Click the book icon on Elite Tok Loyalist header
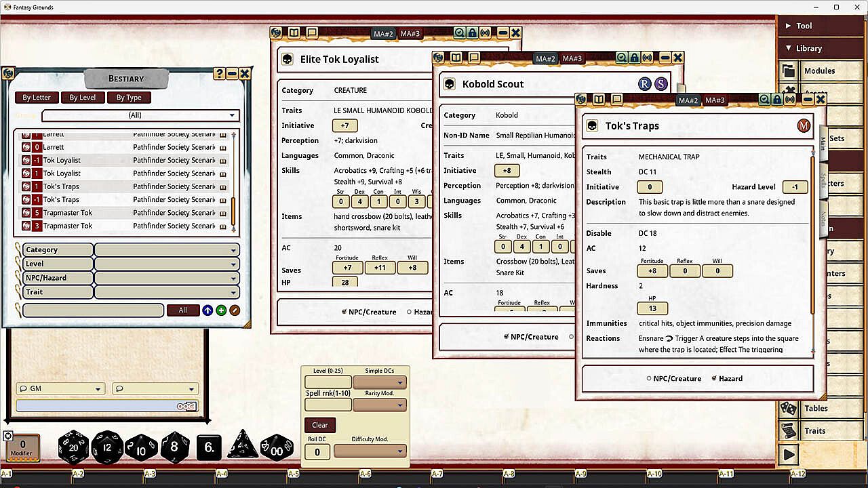The height and width of the screenshot is (488, 868). click(x=294, y=33)
